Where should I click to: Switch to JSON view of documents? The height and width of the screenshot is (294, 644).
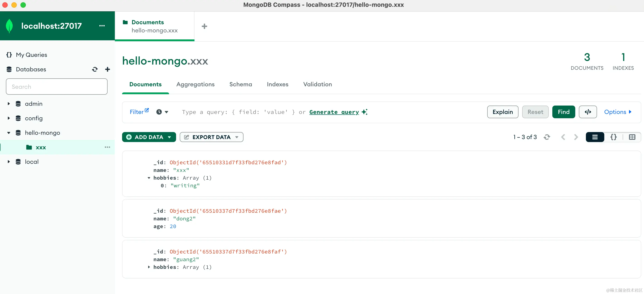pos(613,137)
